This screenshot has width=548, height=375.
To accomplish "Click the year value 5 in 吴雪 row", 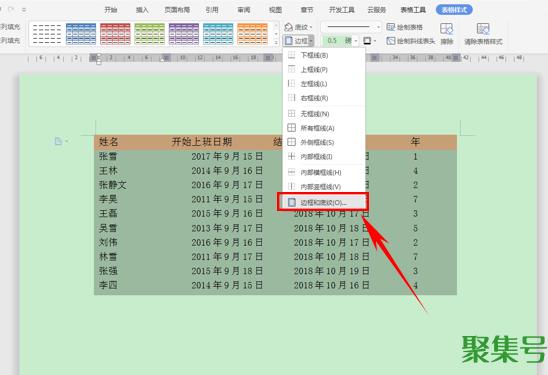I will tap(415, 228).
